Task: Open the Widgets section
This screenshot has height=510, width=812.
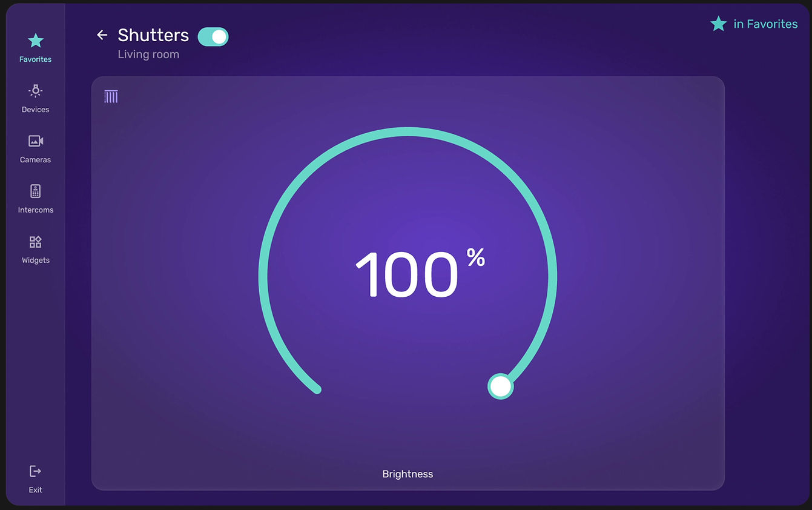Action: point(35,250)
